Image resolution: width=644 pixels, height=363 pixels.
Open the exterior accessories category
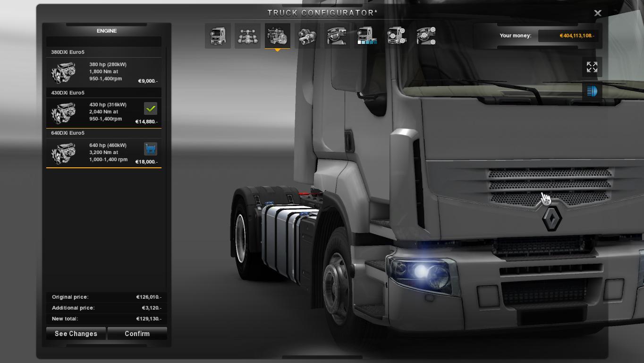point(397,36)
